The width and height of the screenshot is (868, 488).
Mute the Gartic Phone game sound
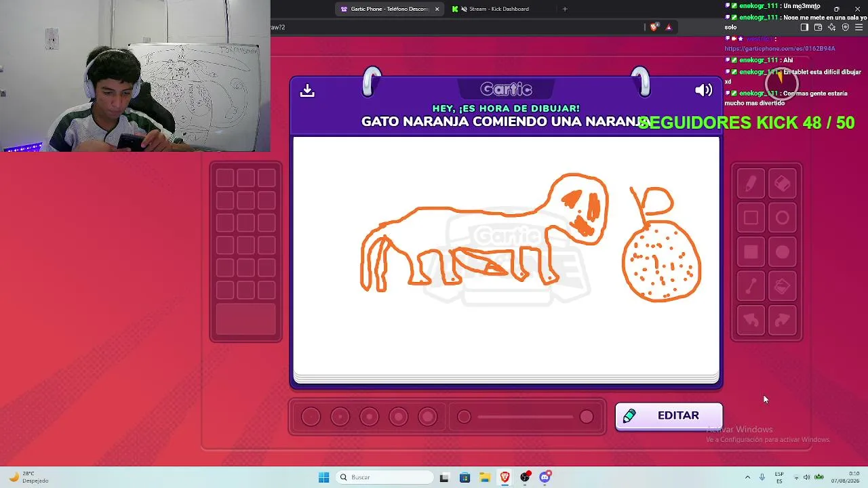point(703,90)
